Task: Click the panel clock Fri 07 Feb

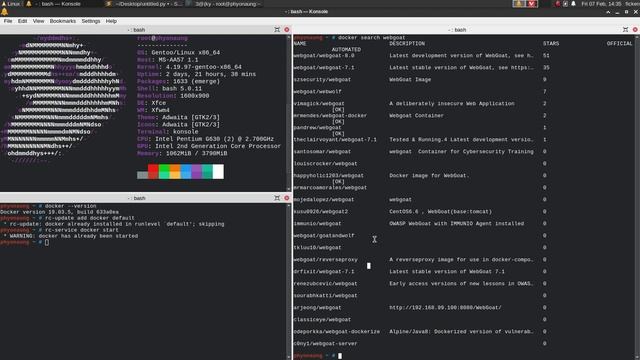Action: pyautogui.click(x=601, y=4)
